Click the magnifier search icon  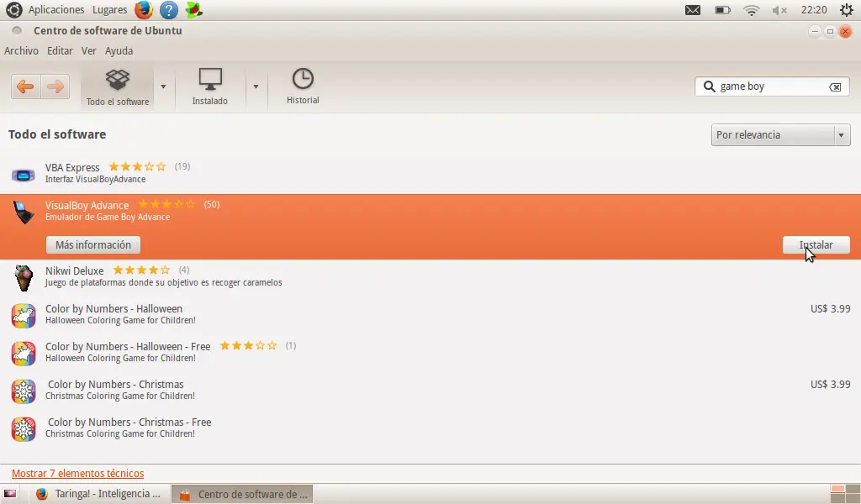[709, 87]
